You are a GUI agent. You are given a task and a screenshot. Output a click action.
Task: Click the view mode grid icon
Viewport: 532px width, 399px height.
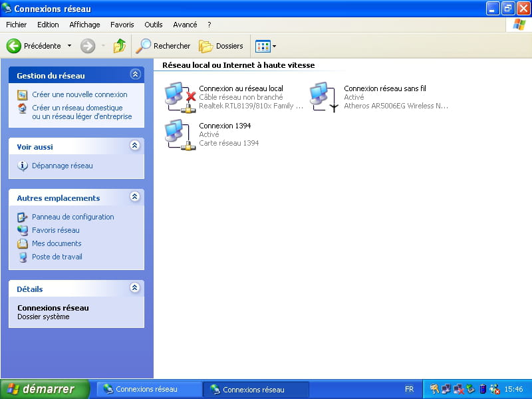pyautogui.click(x=263, y=46)
